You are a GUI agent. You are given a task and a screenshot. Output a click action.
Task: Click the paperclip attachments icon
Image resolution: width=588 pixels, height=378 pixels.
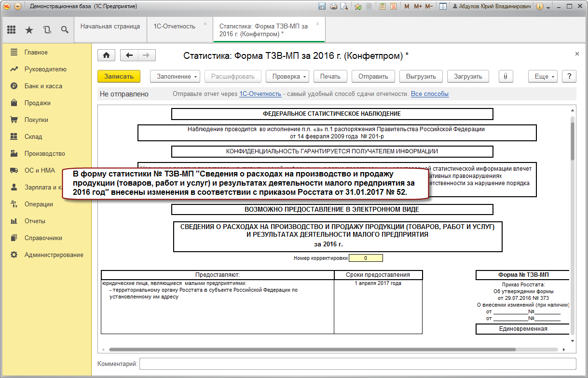(505, 76)
